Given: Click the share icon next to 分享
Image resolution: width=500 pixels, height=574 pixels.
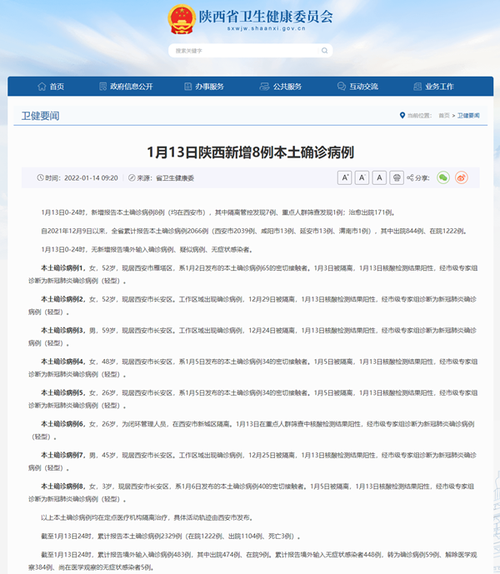Looking at the screenshot, I should 410,178.
